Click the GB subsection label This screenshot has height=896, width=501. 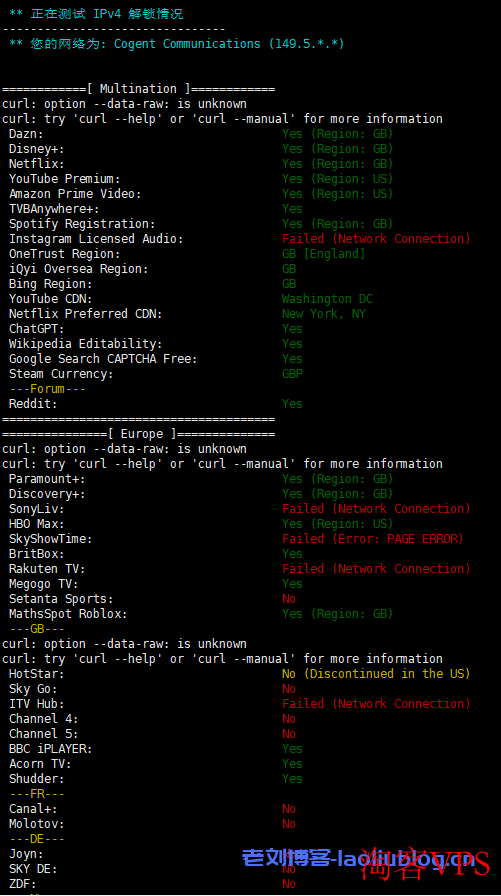[37, 629]
